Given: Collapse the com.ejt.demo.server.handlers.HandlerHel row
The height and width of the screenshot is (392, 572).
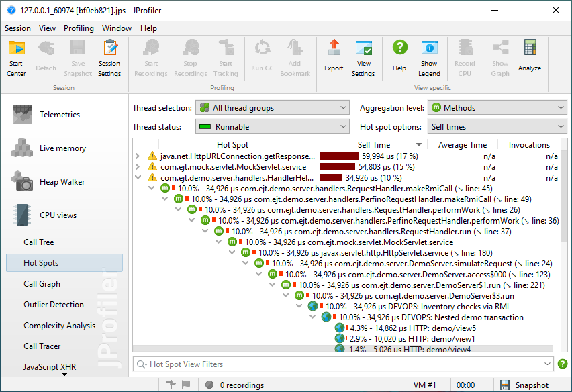Looking at the screenshot, I should [x=138, y=178].
